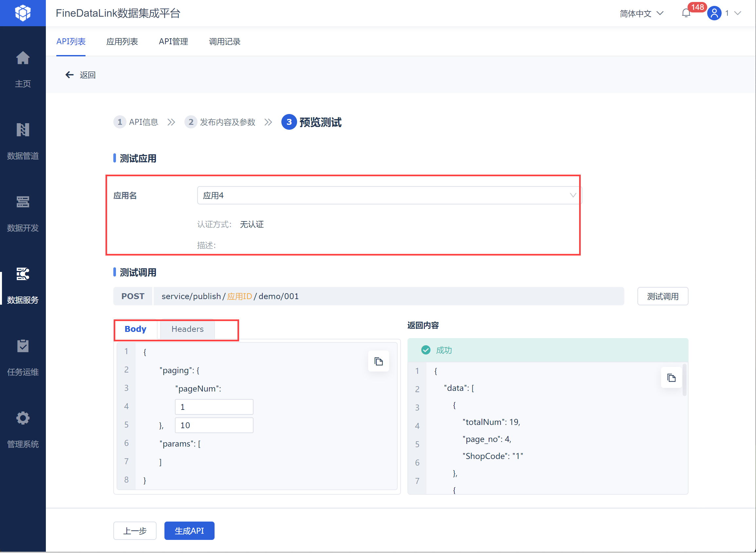Select the 数据服务 data service icon
The width and height of the screenshot is (756, 553).
23,274
